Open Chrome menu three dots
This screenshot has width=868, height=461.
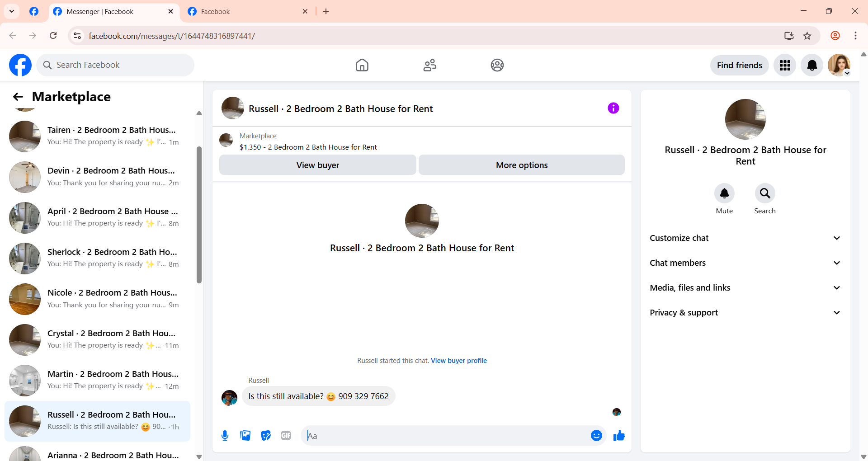pos(855,36)
